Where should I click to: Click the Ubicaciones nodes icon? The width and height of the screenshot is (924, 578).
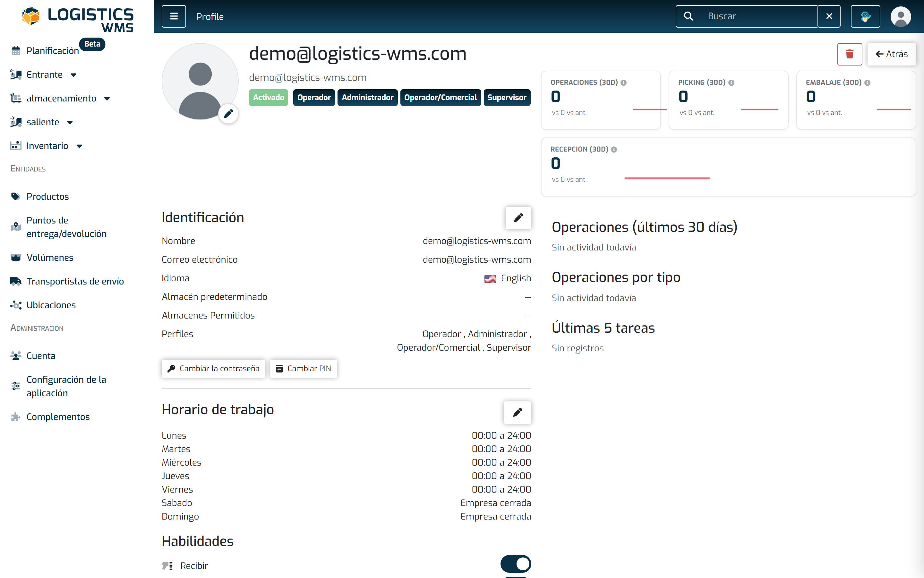tap(16, 305)
